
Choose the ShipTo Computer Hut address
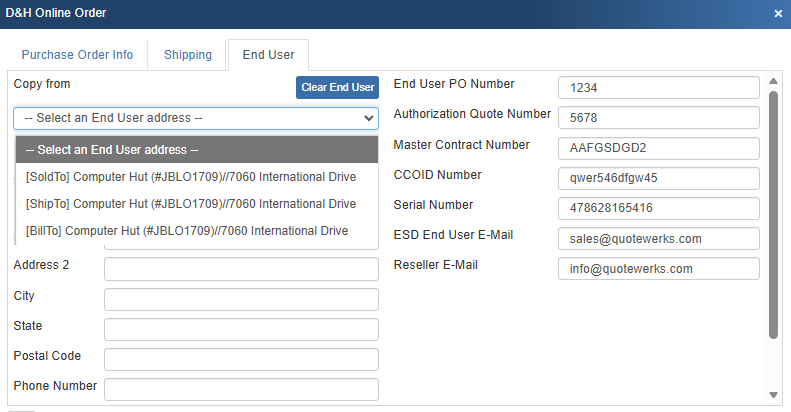click(191, 204)
